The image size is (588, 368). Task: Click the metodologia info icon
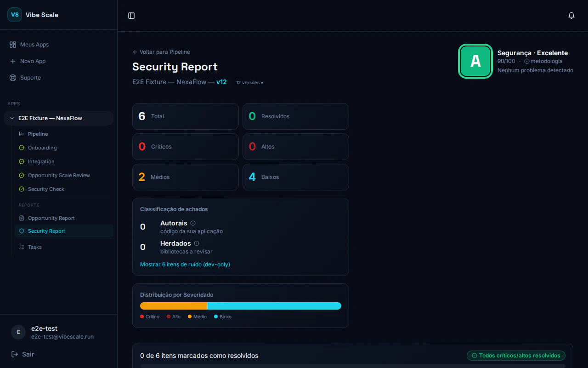(x=526, y=61)
